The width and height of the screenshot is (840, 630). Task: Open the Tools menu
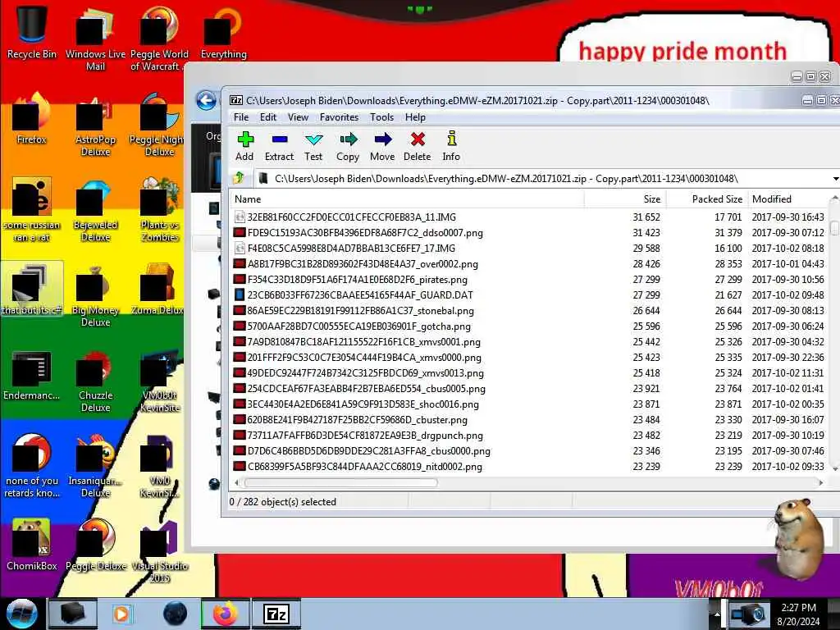381,117
